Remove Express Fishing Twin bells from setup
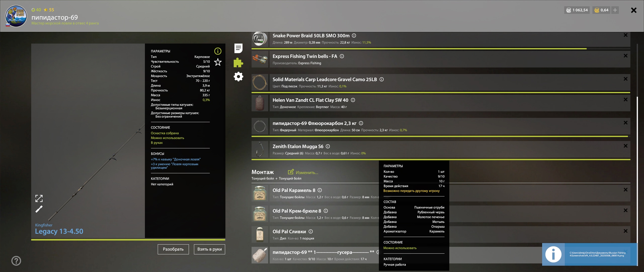The image size is (644, 272). click(x=626, y=56)
